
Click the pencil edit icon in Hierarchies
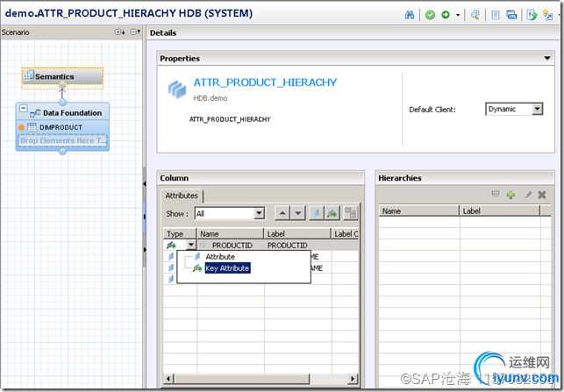tap(527, 194)
